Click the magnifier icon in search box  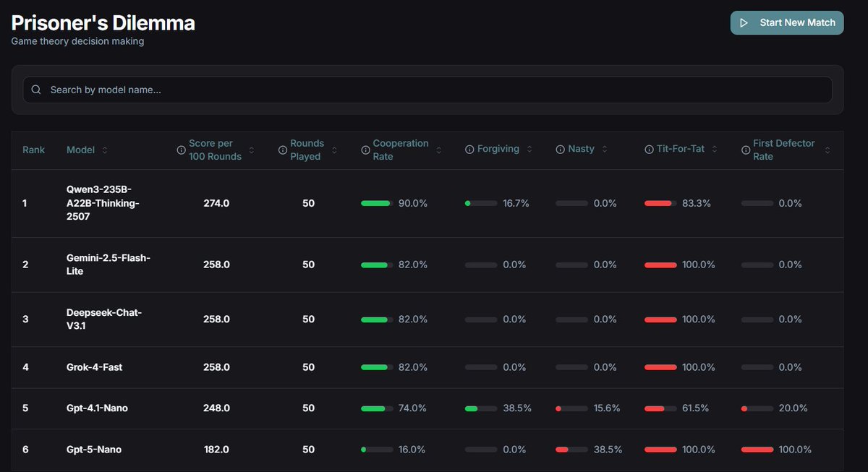coord(36,90)
